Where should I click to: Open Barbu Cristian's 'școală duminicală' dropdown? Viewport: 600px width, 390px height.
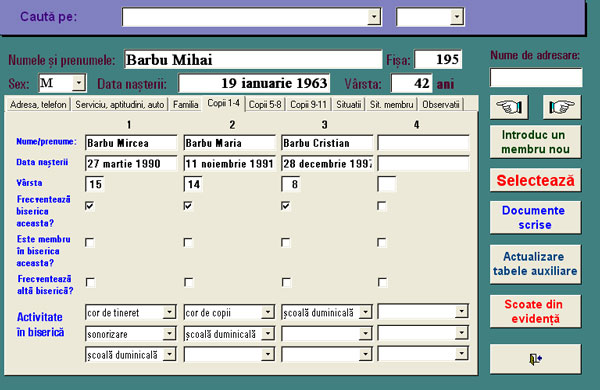[x=365, y=312]
